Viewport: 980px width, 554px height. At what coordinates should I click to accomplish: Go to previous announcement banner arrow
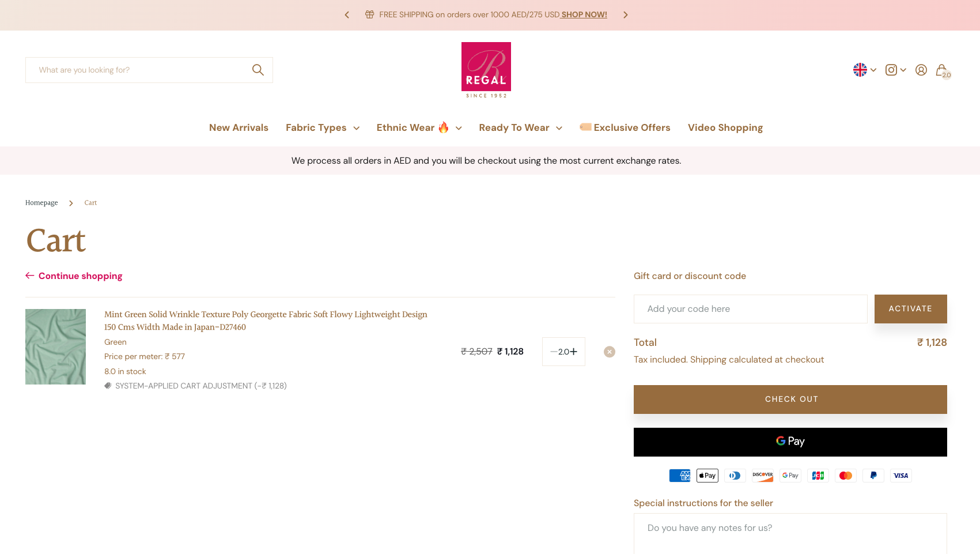click(347, 15)
